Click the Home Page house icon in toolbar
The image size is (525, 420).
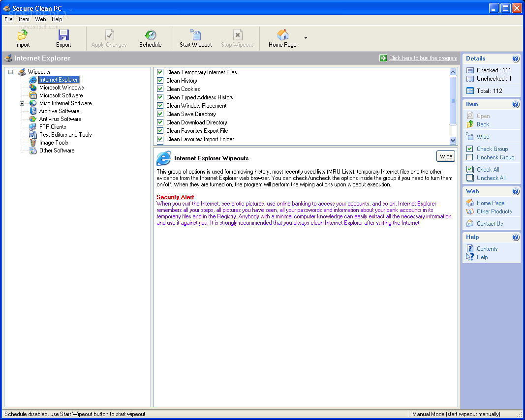(x=282, y=35)
